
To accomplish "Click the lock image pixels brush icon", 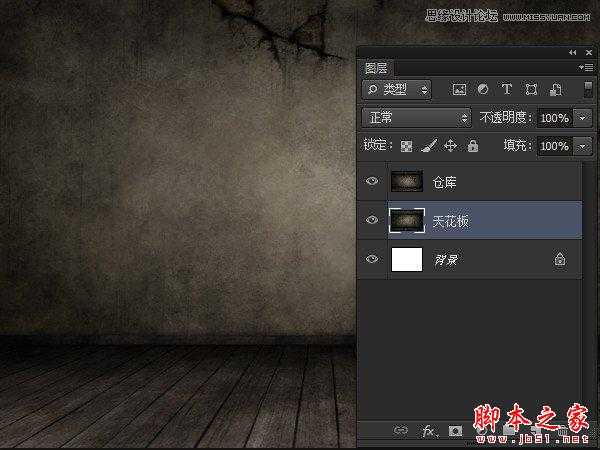I will coord(428,146).
